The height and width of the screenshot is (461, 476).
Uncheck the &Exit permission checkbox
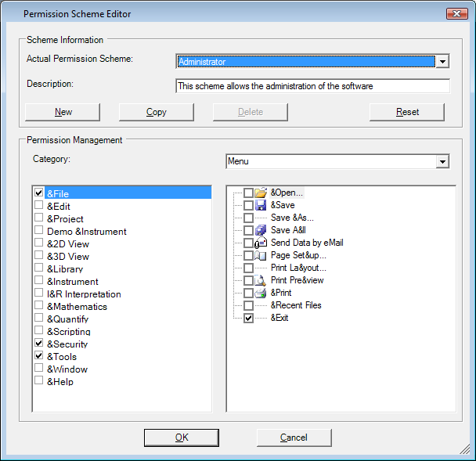pos(248,318)
